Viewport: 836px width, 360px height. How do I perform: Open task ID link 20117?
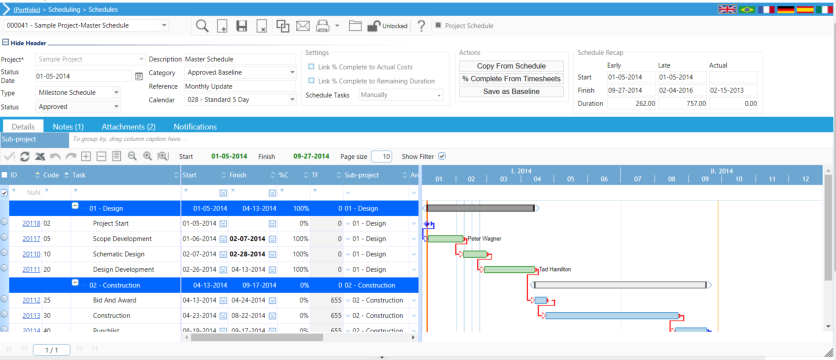click(x=31, y=239)
